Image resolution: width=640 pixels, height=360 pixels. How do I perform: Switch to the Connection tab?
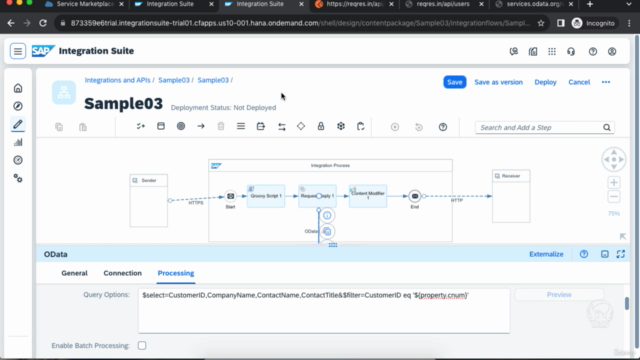(x=122, y=273)
